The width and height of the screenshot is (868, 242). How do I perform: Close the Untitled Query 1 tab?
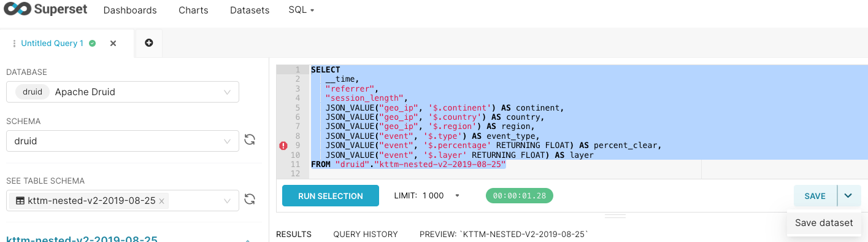tap(113, 44)
